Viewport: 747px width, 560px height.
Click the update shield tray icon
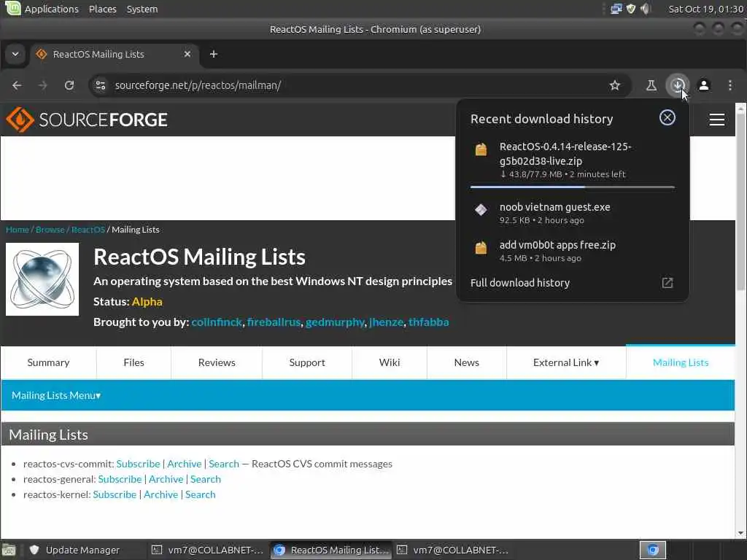click(x=631, y=9)
